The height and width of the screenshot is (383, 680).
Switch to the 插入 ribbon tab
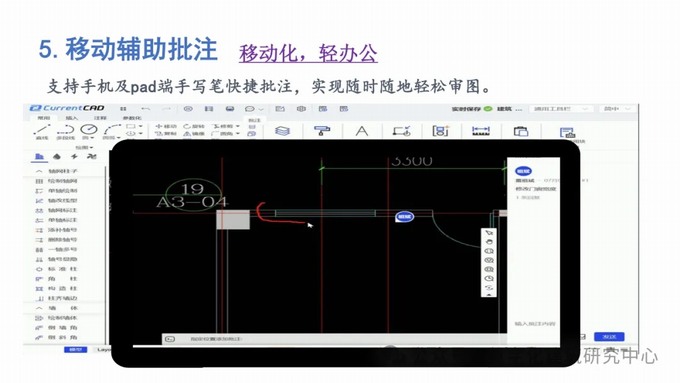pos(72,118)
